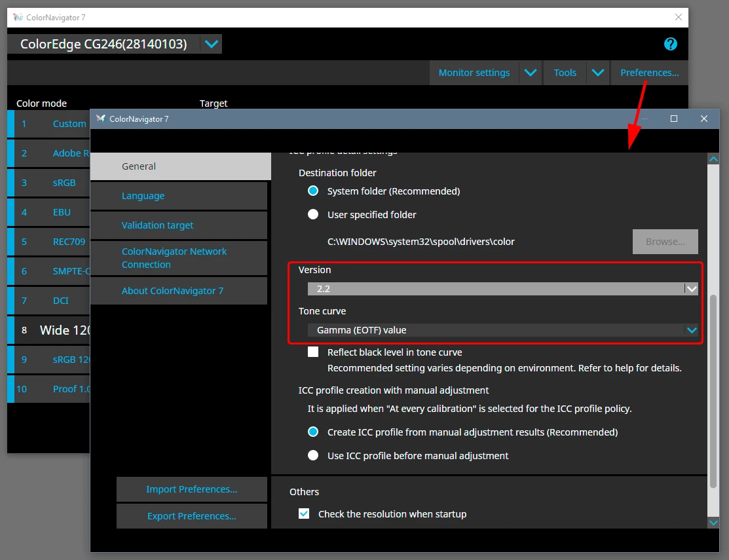Viewport: 729px width, 560px height.
Task: Select color mode 1 Custom
Action: (48, 124)
